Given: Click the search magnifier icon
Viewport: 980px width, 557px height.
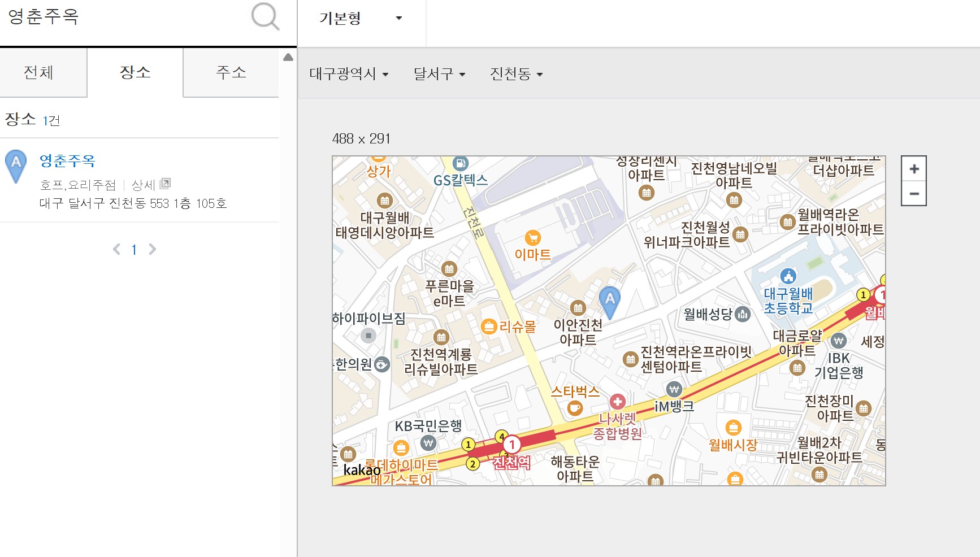Looking at the screenshot, I should click(x=265, y=16).
